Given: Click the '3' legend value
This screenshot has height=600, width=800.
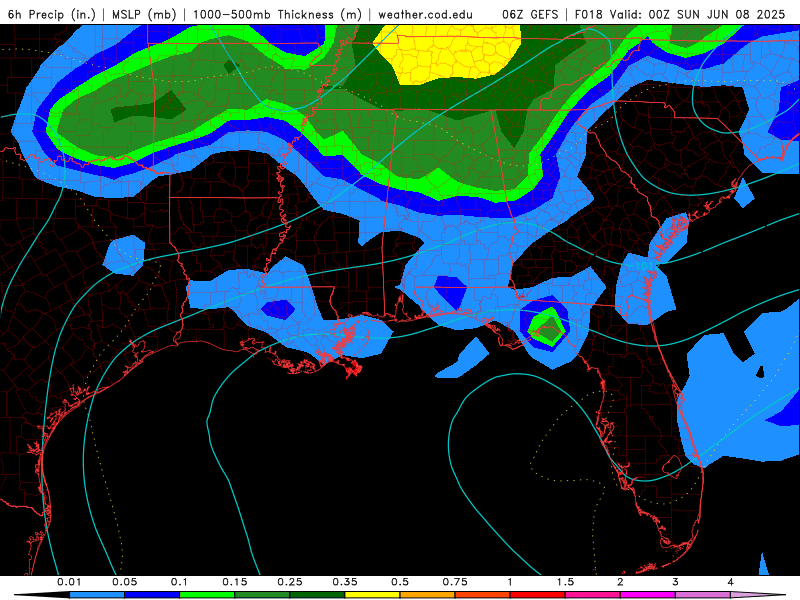Looking at the screenshot, I should click(676, 582).
